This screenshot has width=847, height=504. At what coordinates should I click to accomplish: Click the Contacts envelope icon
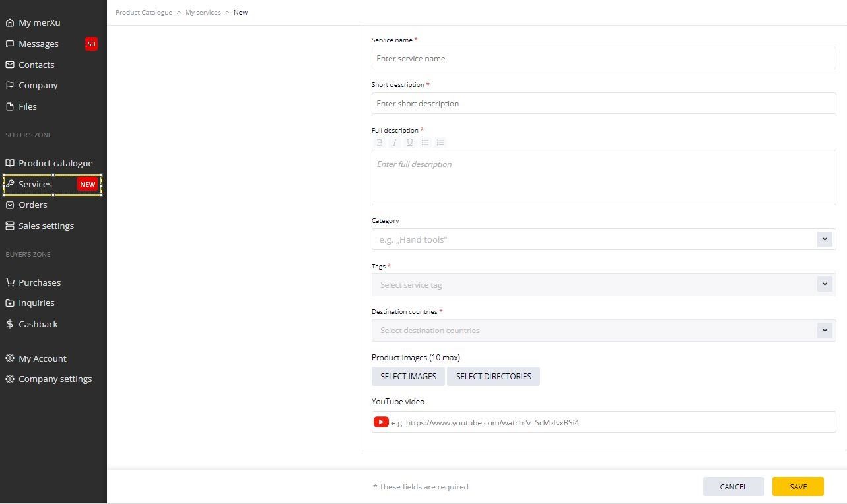tap(9, 65)
